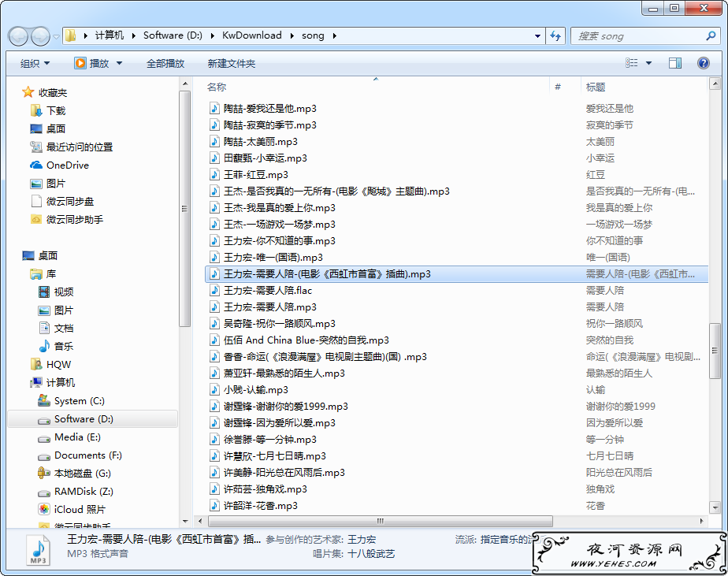
Task: Open the address bar history dropdown arrow
Action: 537,35
